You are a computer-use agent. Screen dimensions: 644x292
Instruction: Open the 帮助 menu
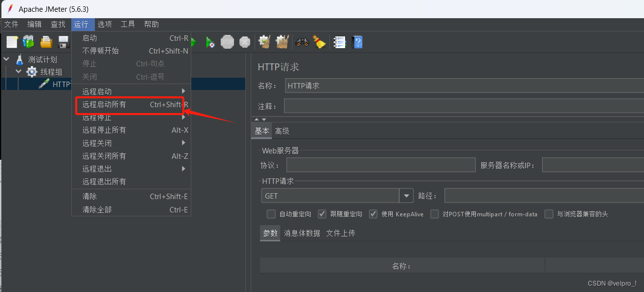tap(151, 24)
